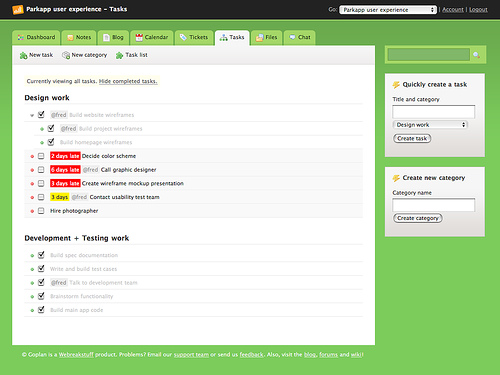The width and height of the screenshot is (500, 375).
Task: Uncheck the Build project wireframes task
Action: pyautogui.click(x=51, y=128)
